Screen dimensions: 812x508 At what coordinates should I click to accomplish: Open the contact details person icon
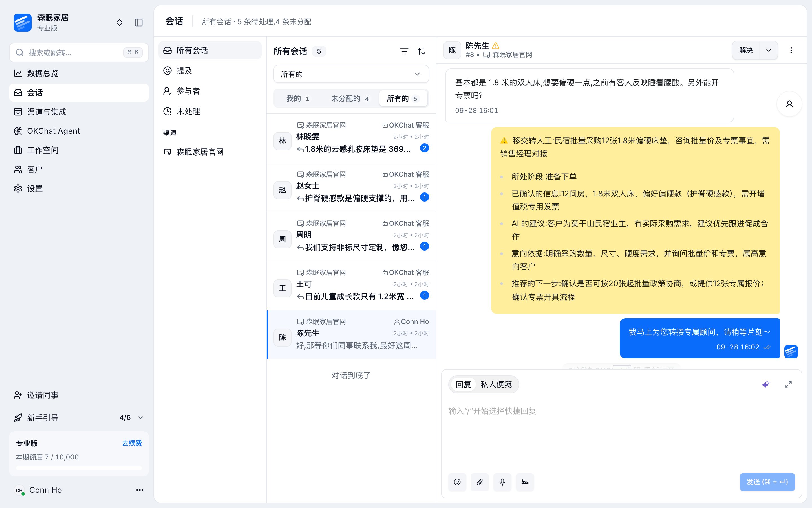[x=789, y=104]
